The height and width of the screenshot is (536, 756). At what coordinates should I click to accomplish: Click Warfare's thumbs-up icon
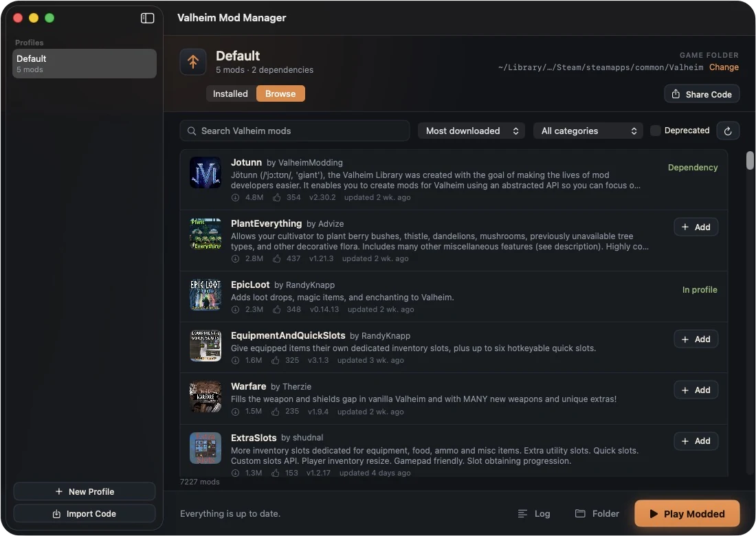pyautogui.click(x=276, y=412)
